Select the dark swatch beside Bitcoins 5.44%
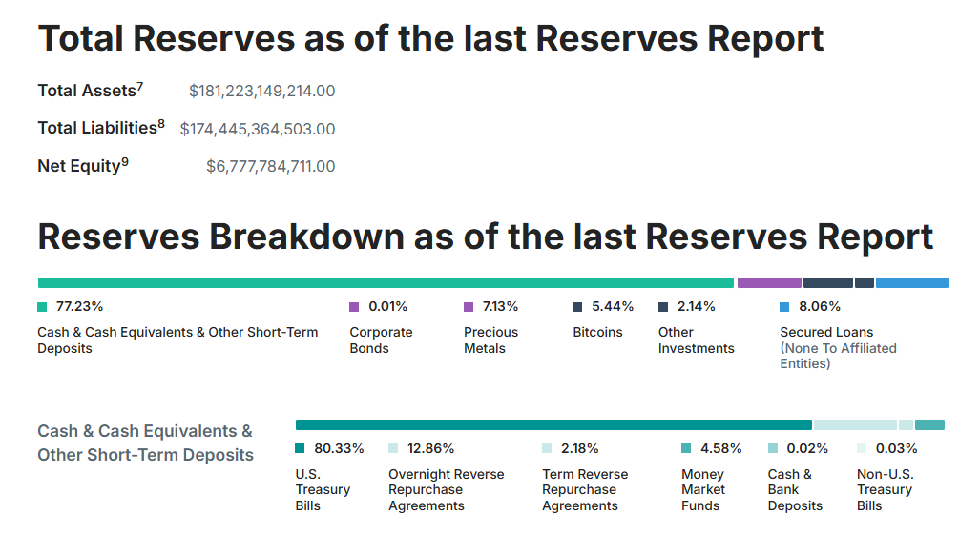 point(577,307)
